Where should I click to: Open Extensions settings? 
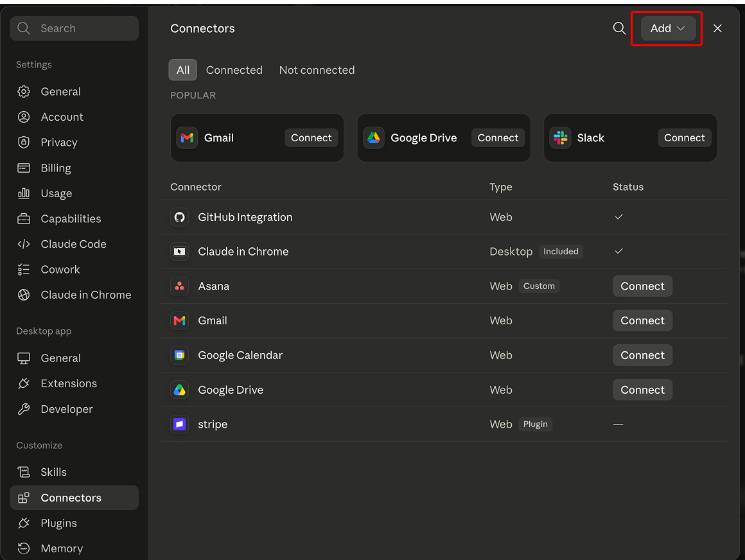(74, 383)
